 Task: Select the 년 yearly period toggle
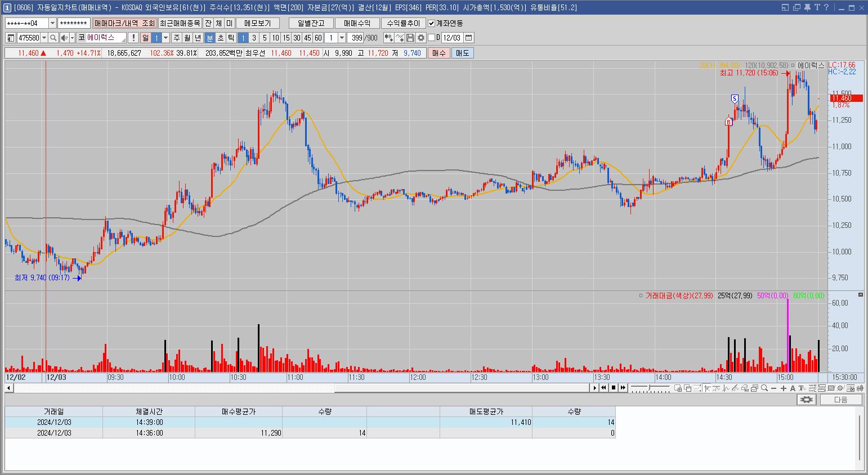point(198,38)
